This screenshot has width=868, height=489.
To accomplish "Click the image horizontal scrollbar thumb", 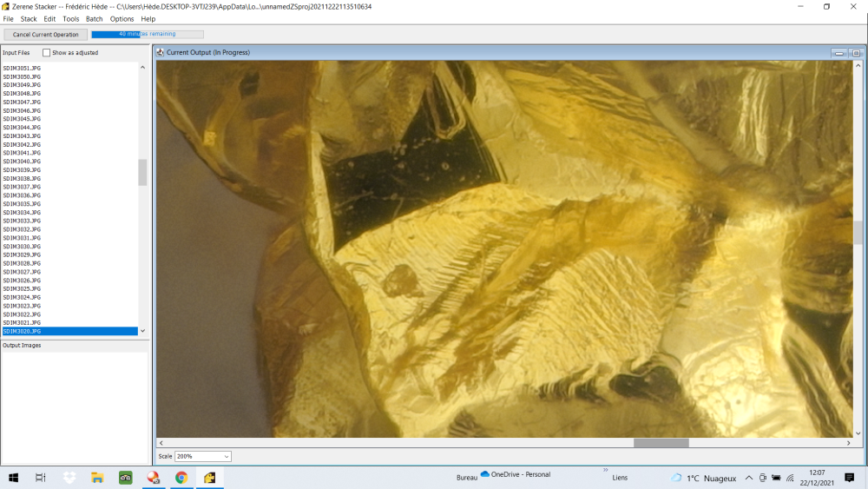I will (661, 443).
